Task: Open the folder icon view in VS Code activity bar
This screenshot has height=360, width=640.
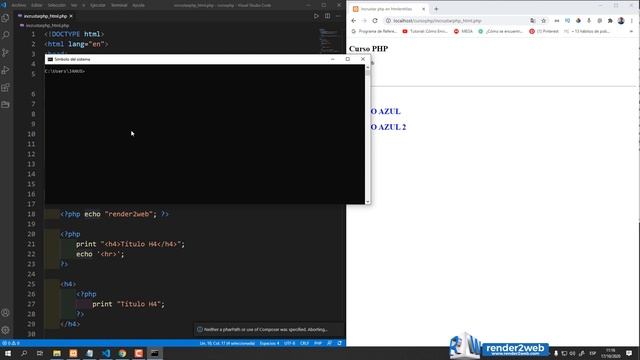Action: click(5, 104)
